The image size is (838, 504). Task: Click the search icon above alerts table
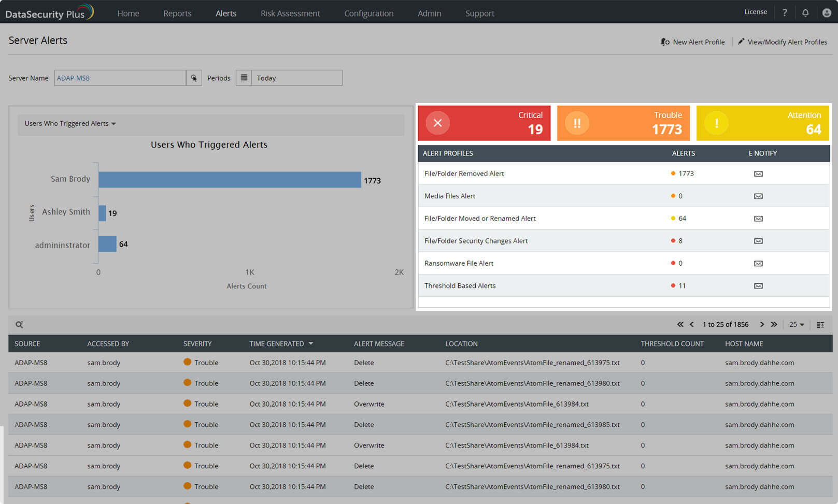pyautogui.click(x=19, y=325)
